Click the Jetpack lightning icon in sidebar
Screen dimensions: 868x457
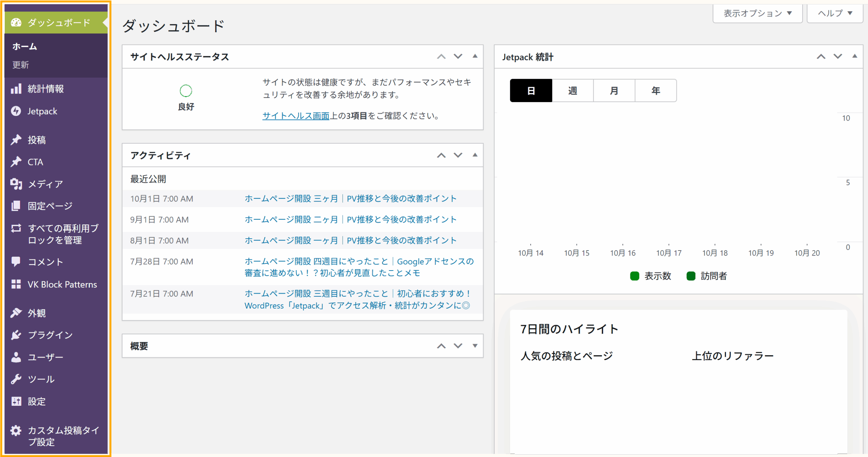tap(16, 111)
